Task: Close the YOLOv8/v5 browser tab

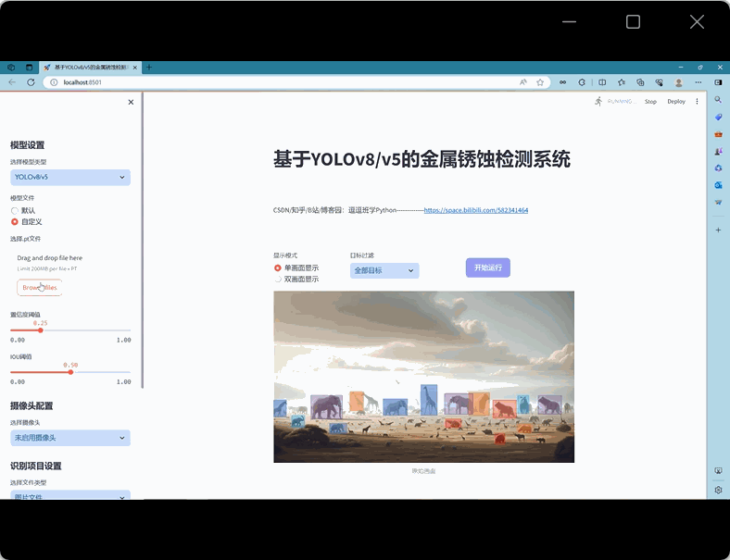Action: click(x=135, y=68)
